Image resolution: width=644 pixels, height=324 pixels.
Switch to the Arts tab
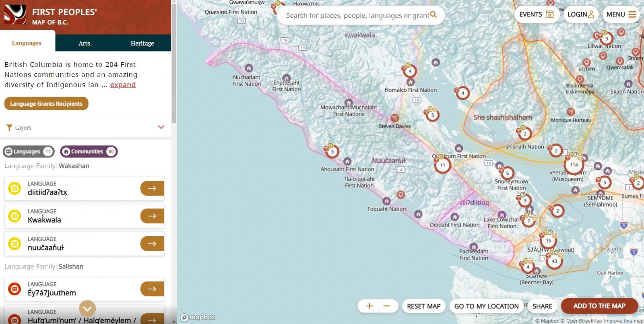[x=84, y=43]
